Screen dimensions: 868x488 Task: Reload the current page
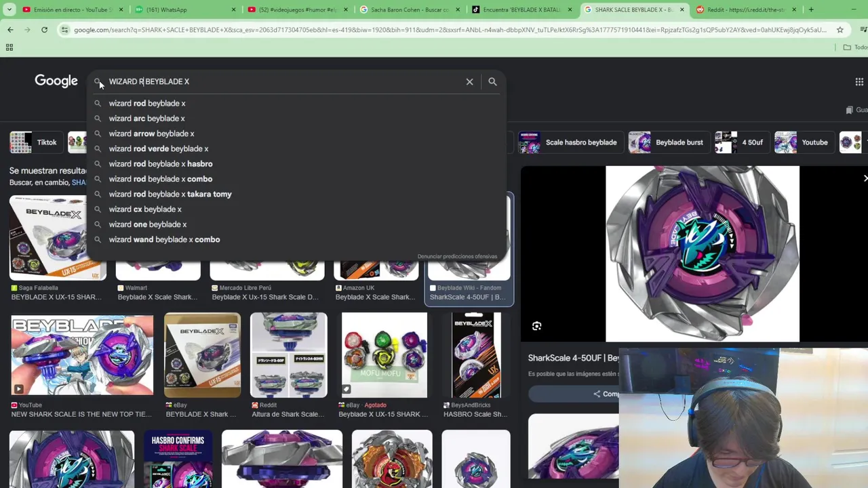pyautogui.click(x=44, y=30)
